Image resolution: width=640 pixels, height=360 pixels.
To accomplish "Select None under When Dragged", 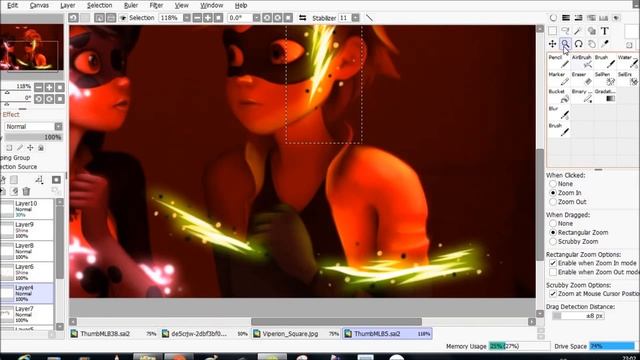I will click(x=553, y=223).
